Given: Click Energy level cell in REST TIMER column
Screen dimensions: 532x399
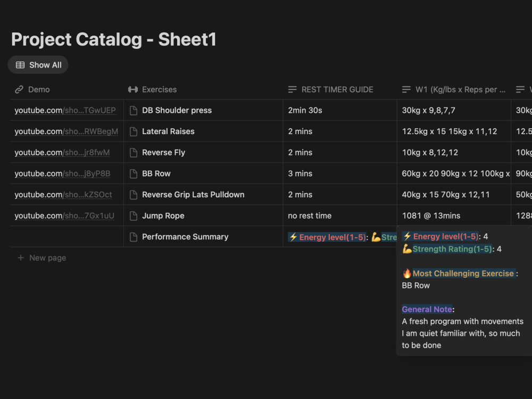Looking at the screenshot, I should [340, 237].
